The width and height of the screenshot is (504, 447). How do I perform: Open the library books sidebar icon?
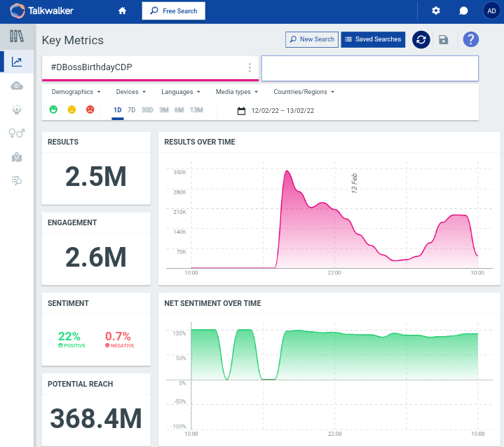(x=17, y=36)
